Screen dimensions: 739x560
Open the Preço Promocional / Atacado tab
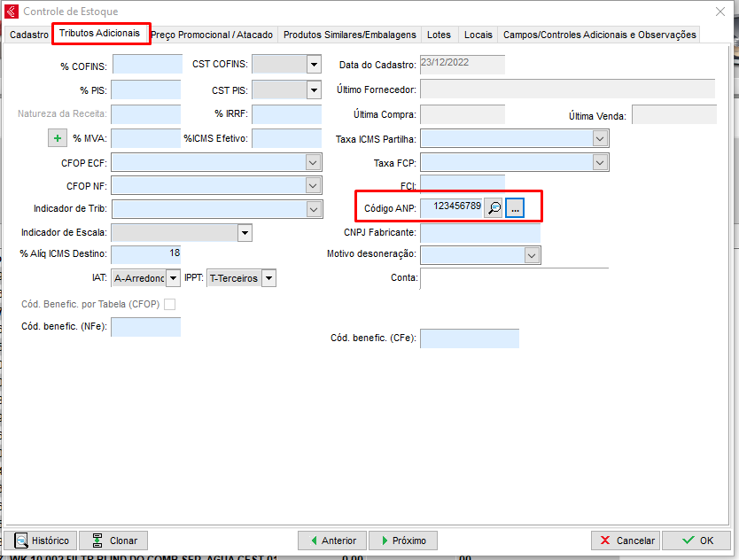[213, 35]
